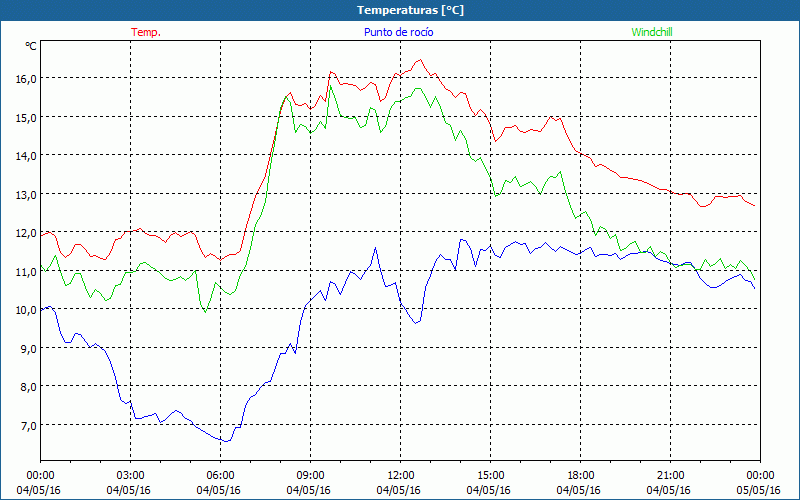Screen dimensions: 800x500
Task: Click the °C axis unit label
Action: (x=31, y=46)
